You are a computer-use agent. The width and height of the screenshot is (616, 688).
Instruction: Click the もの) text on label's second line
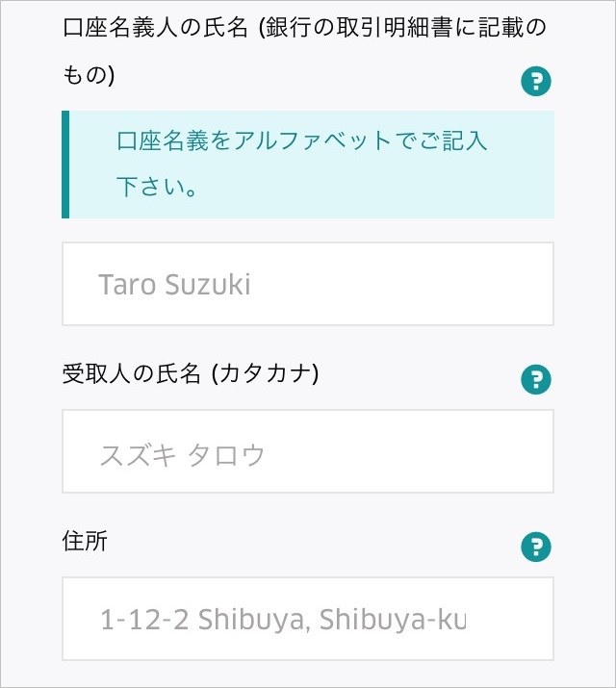[x=89, y=76]
